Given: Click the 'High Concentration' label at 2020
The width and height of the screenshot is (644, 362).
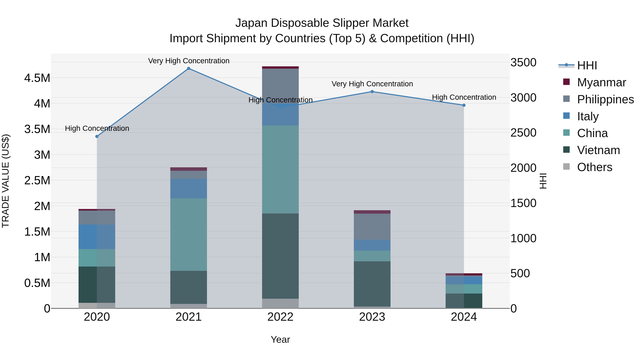Looking at the screenshot, I should 97,128.
